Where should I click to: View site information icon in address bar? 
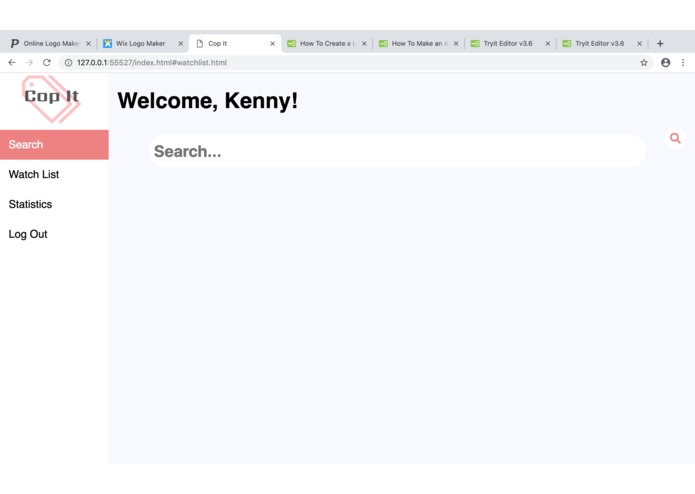(x=68, y=62)
